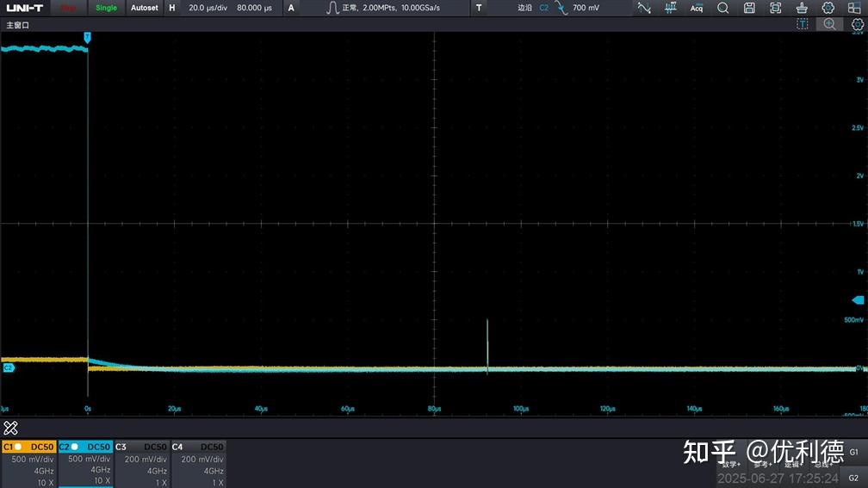Image resolution: width=868 pixels, height=488 pixels.
Task: Click C4 1 X probe ratio
Action: coord(218,483)
